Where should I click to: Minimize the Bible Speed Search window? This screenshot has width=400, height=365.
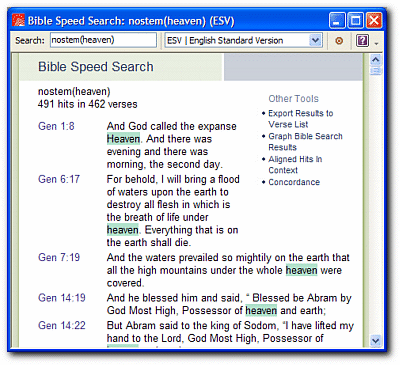coord(337,21)
